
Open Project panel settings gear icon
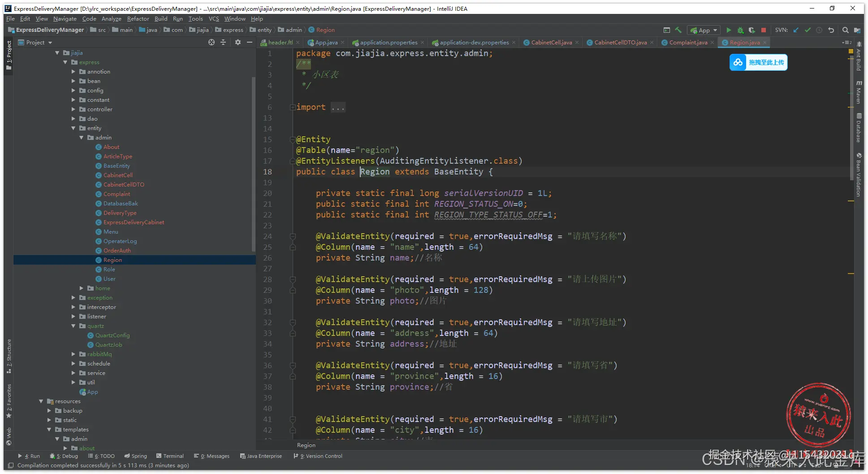click(x=238, y=42)
